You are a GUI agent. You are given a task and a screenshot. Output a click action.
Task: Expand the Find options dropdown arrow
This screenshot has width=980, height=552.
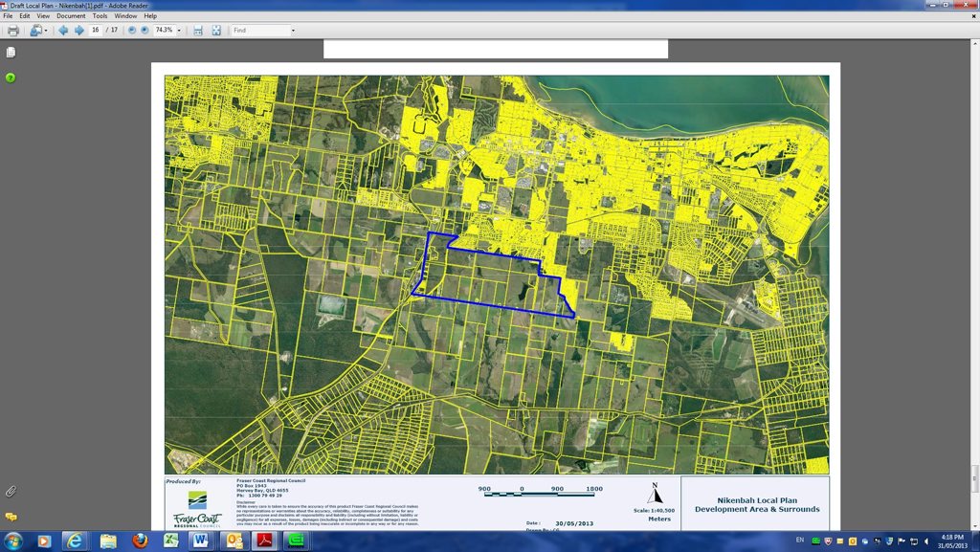(293, 31)
